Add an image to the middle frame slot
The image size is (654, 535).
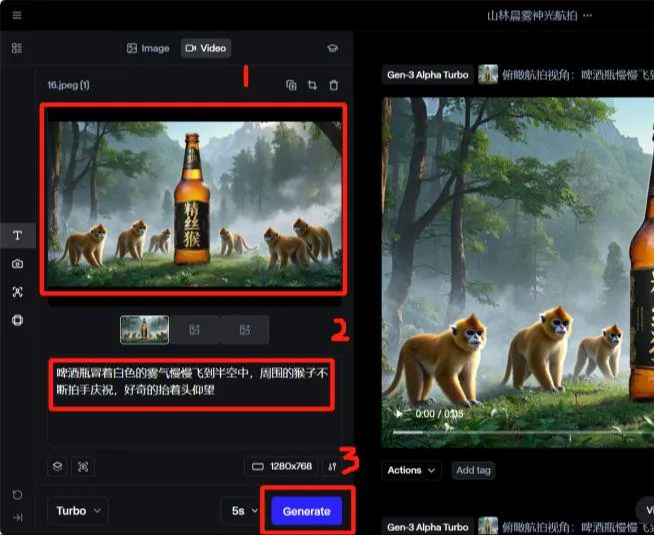195,330
